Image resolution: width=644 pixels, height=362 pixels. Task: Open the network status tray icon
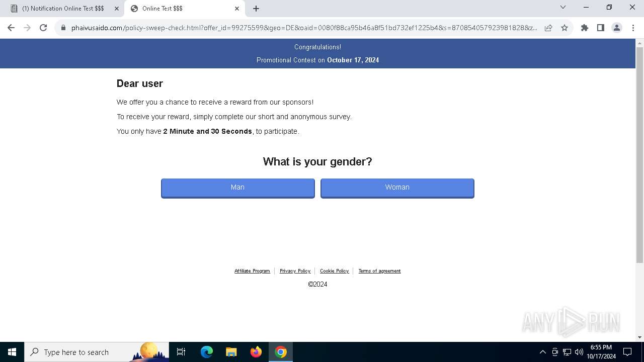pyautogui.click(x=567, y=352)
